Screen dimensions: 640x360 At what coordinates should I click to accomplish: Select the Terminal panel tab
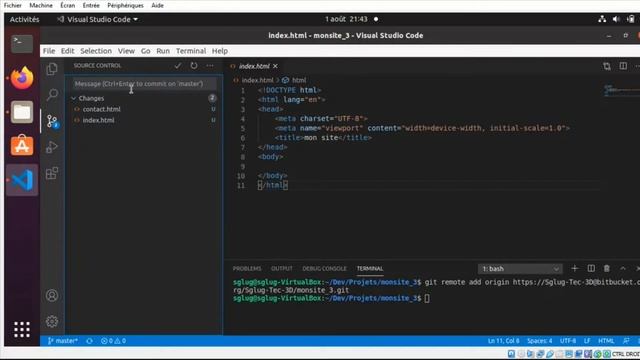coord(370,269)
